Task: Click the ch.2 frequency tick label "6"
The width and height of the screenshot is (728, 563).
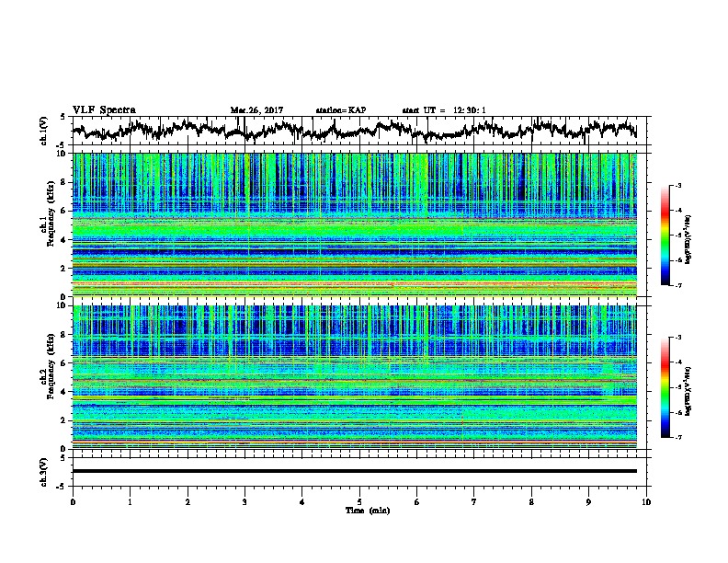Action: (63, 362)
